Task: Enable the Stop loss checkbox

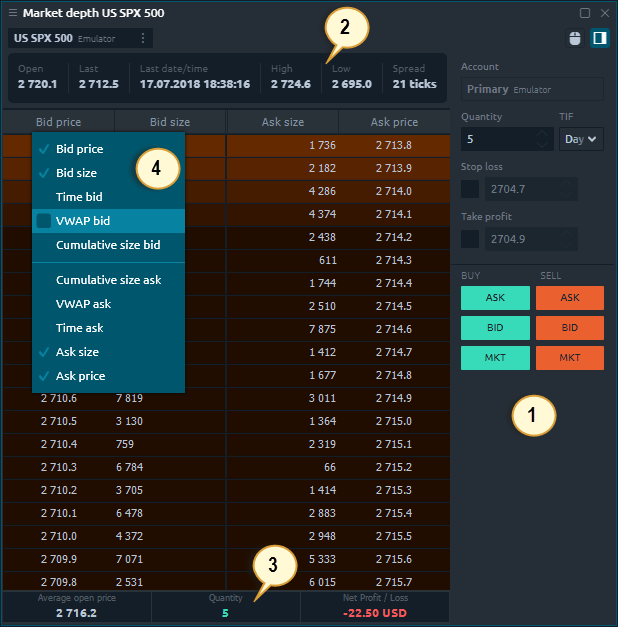Action: click(x=469, y=189)
